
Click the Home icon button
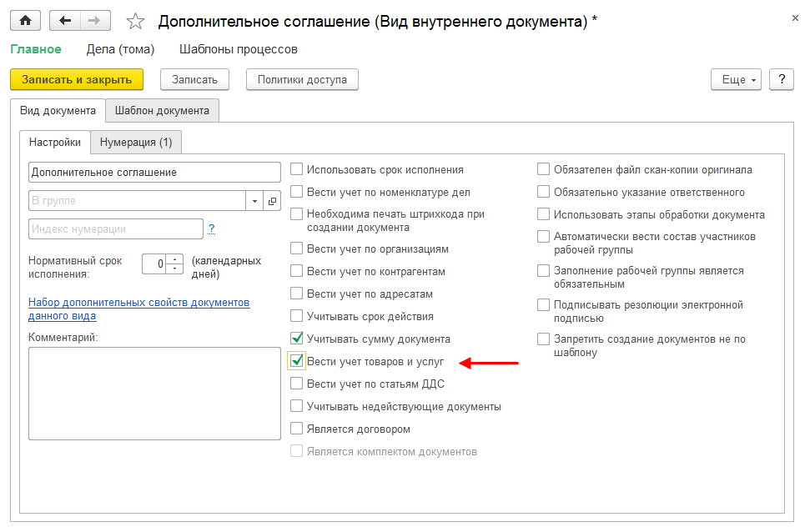(x=25, y=21)
